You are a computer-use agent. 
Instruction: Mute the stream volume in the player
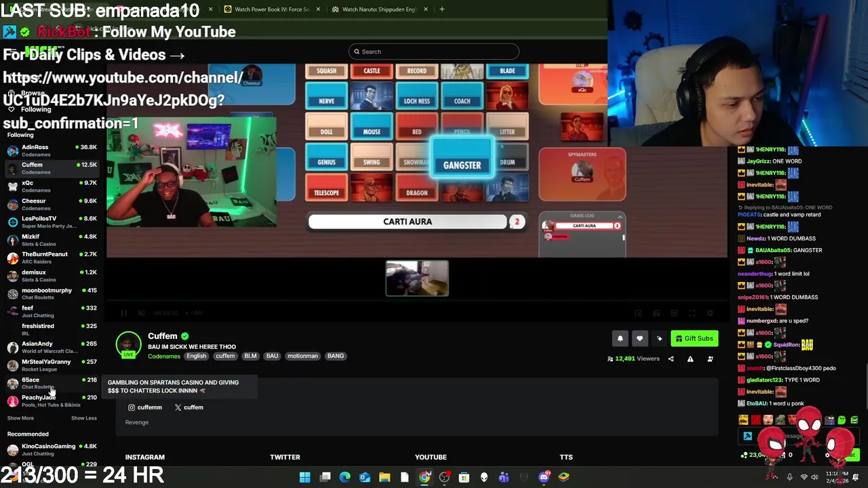(x=141, y=313)
